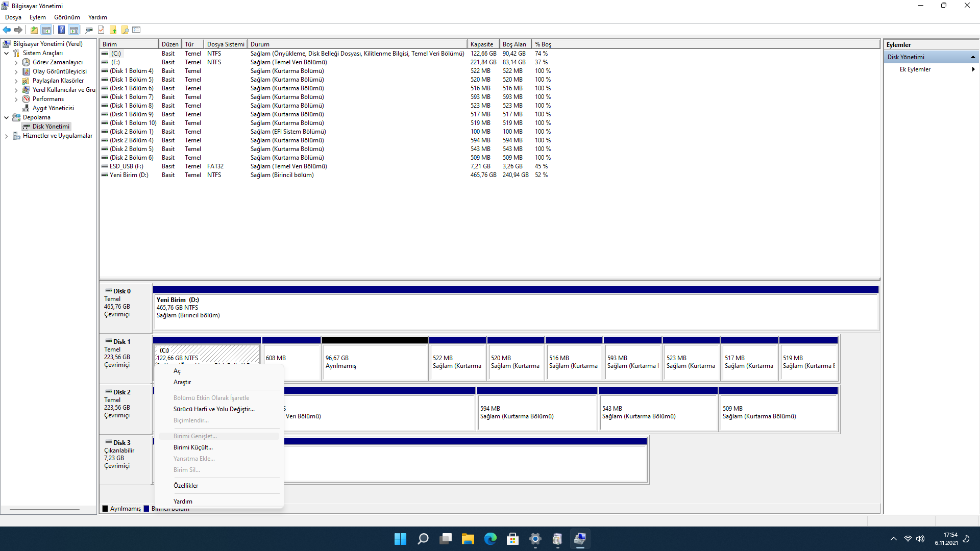Click the blue Help question mark icon
This screenshot has width=980, height=551.
coord(61,30)
